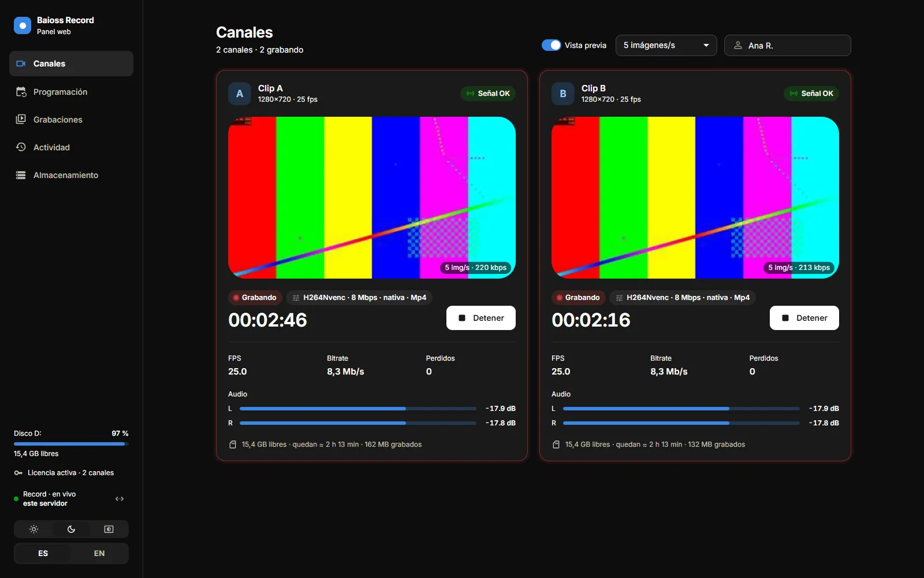This screenshot has height=578, width=924.
Task: Click "5 img/s · 213 kbps" on the Clip B preview
Action: pos(799,268)
